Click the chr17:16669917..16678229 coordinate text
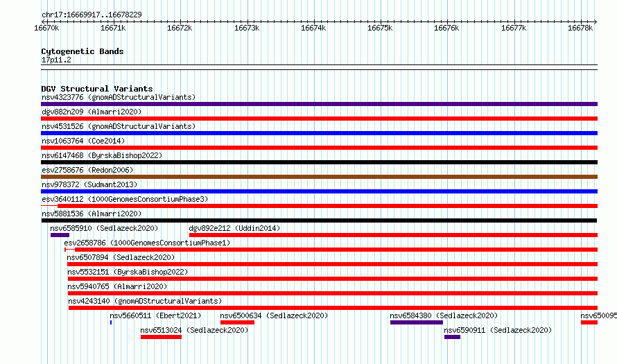The height and width of the screenshot is (364, 617). tap(92, 15)
